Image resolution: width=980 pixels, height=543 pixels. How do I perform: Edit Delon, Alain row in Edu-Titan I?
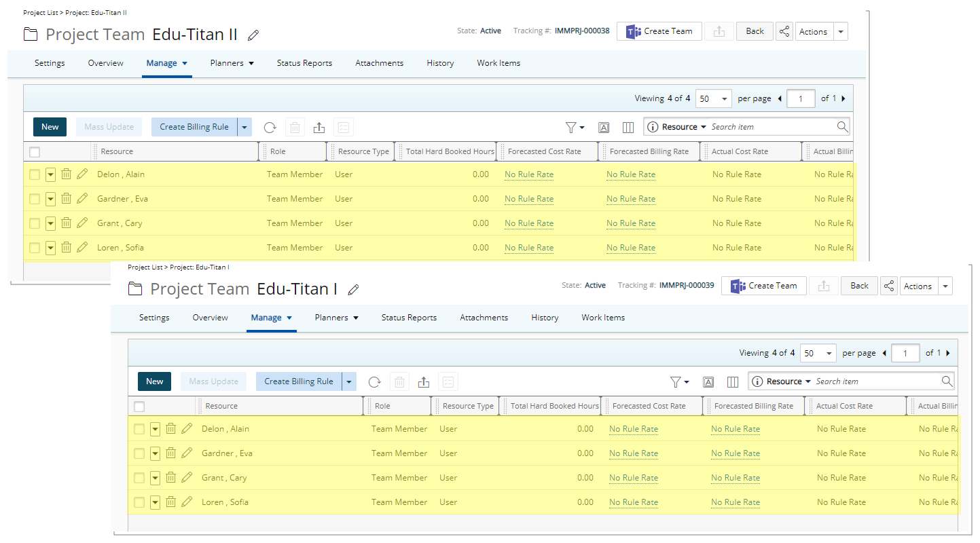[187, 428]
